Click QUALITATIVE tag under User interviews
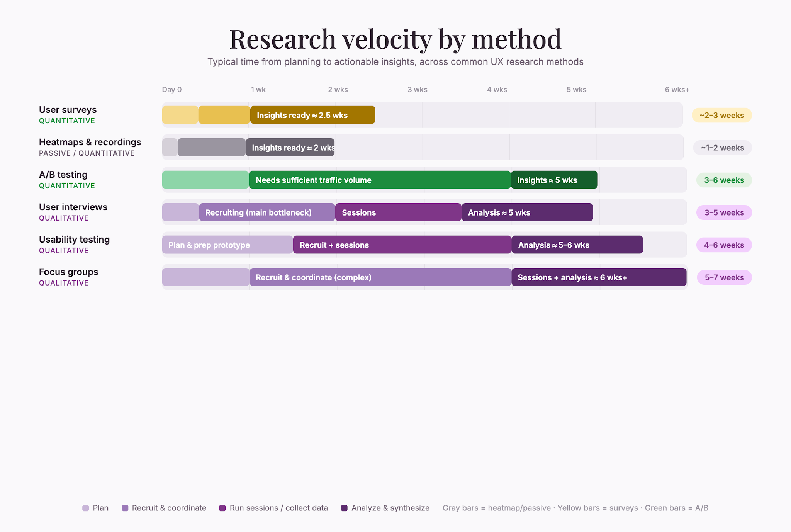Screen dimensions: 791x532 point(64,218)
